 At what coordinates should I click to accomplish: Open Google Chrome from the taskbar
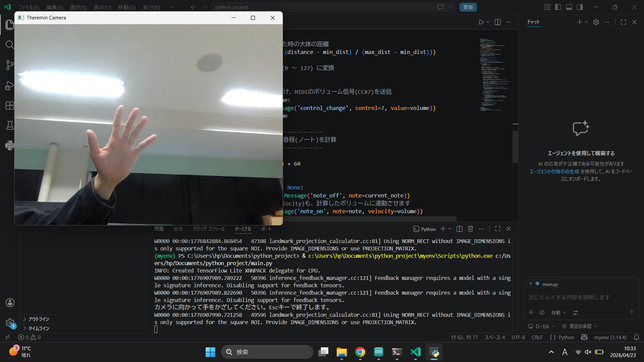360,352
